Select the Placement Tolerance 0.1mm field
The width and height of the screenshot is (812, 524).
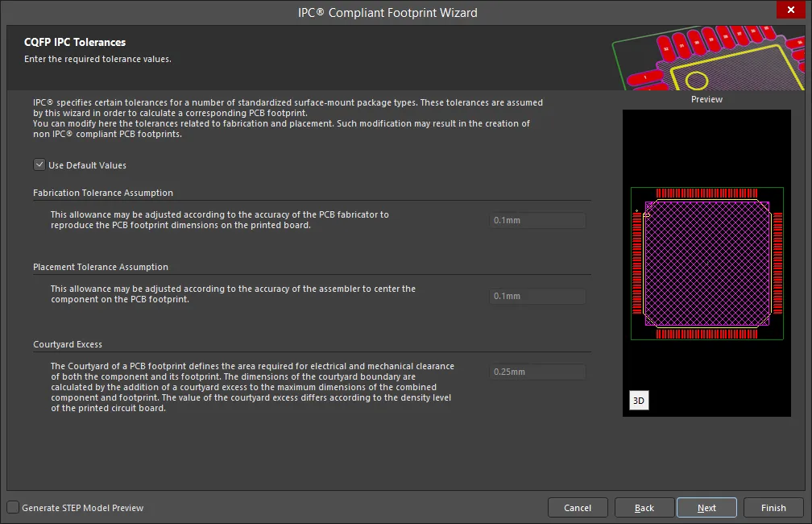click(x=537, y=296)
